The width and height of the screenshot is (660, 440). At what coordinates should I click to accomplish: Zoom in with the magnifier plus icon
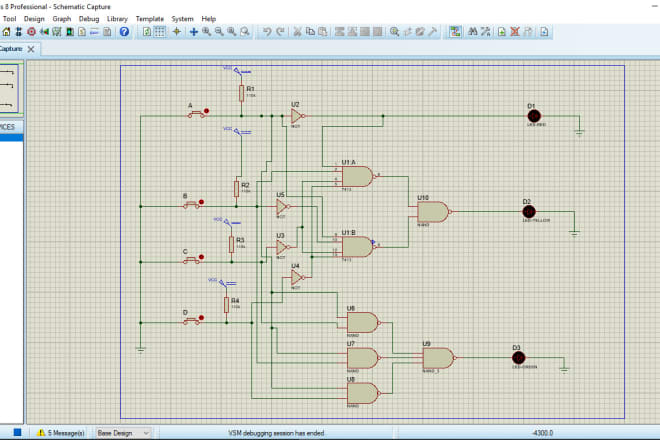pos(206,32)
